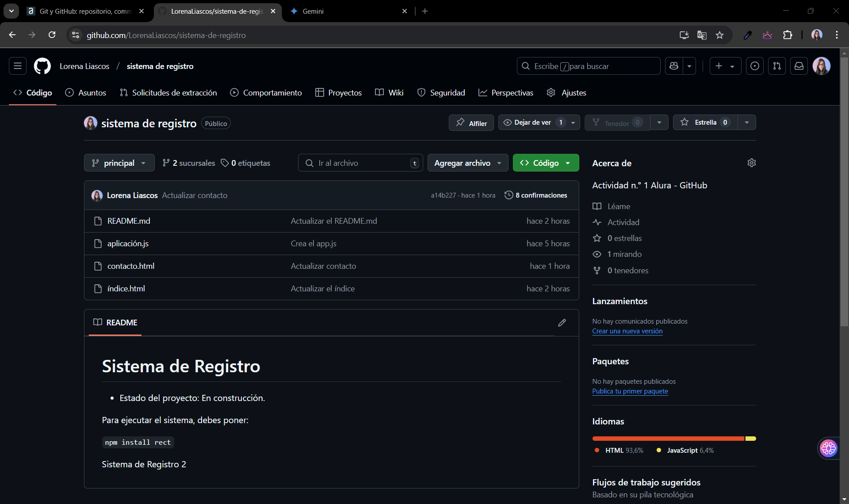Open the notifications inbox icon
849x504 pixels.
pyautogui.click(x=799, y=66)
